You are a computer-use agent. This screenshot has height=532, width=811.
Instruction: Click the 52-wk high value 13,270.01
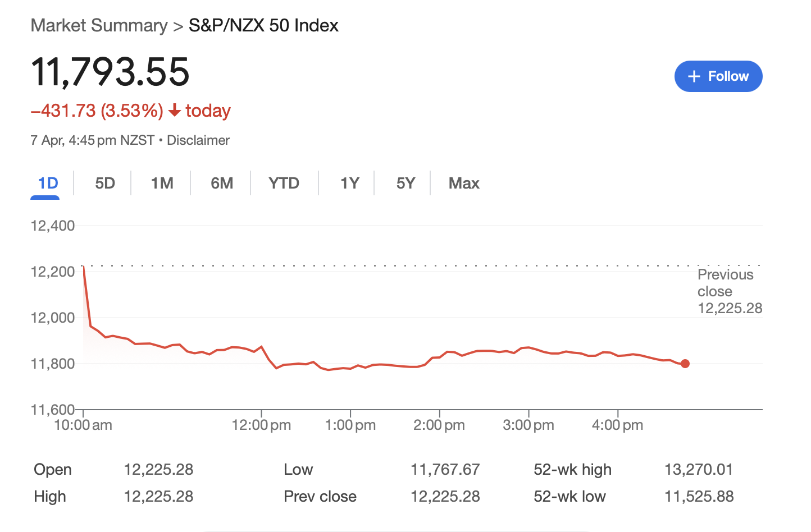699,470
